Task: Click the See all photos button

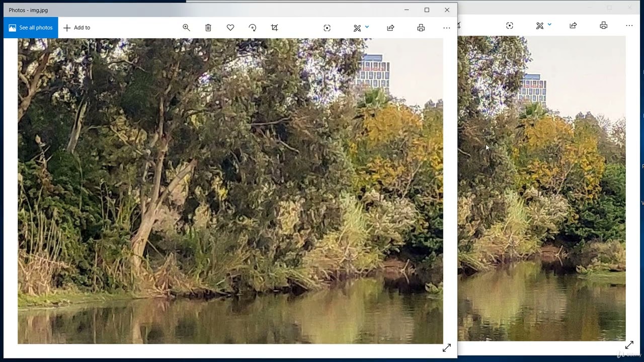Action: click(x=31, y=28)
